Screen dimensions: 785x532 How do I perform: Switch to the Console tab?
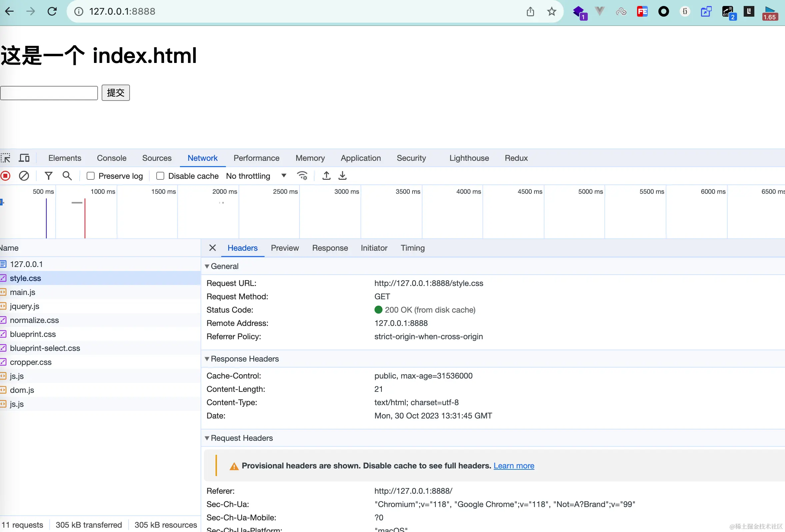tap(112, 158)
